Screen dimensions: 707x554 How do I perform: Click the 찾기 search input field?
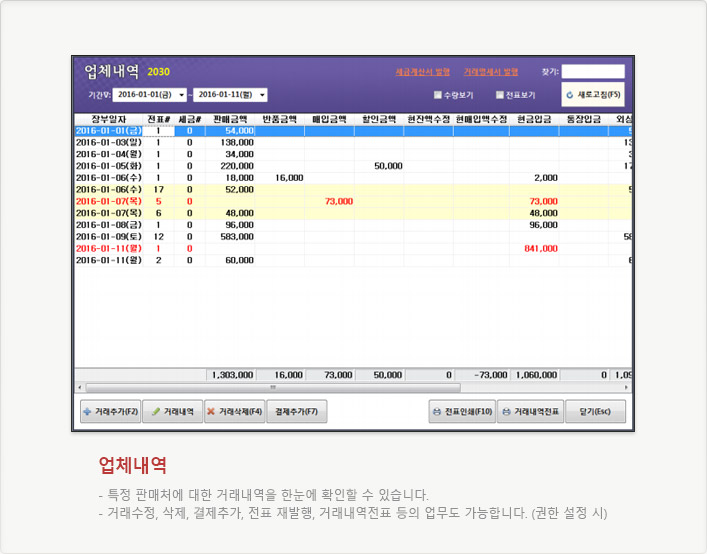click(x=593, y=72)
